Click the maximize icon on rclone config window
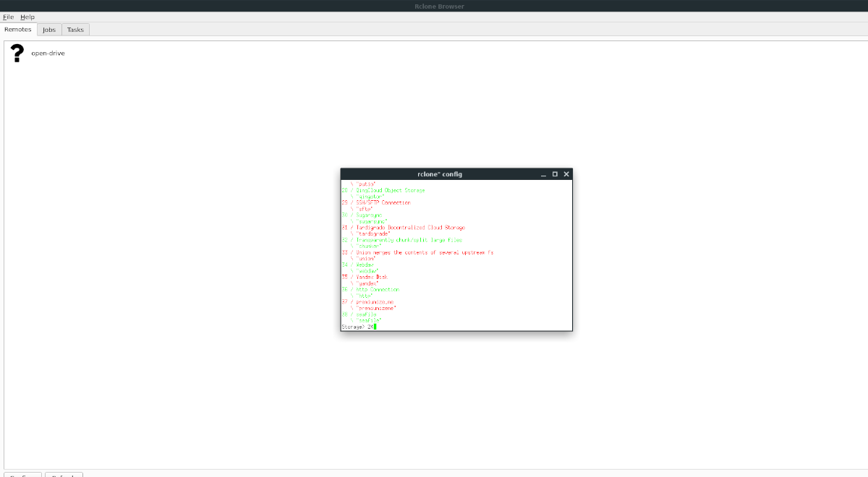Screen dimensions: 868x477 click(554, 174)
